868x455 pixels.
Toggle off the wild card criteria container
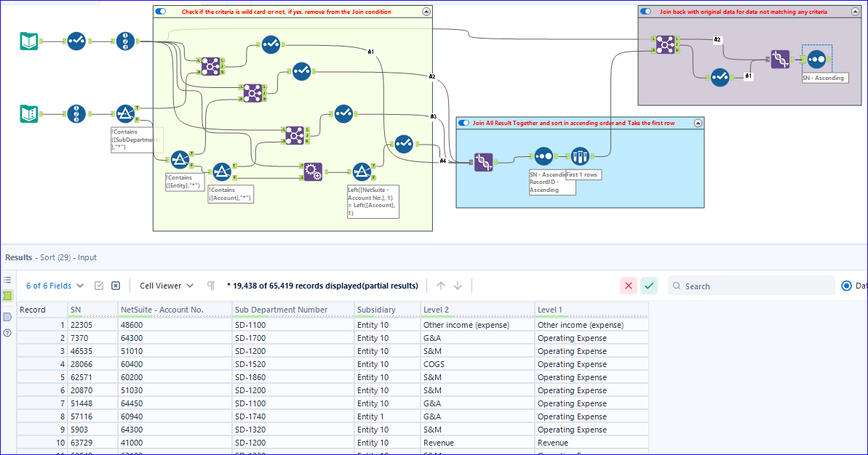point(161,12)
